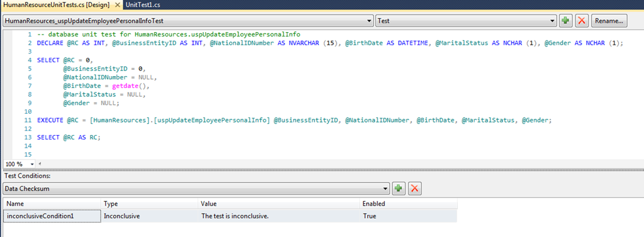The width and height of the screenshot is (644, 237).
Task: Add a new database unit test
Action: pos(566,21)
